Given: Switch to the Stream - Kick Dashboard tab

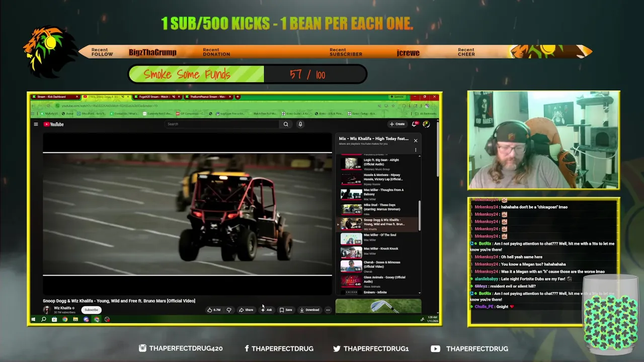Looking at the screenshot, I should [55, 97].
